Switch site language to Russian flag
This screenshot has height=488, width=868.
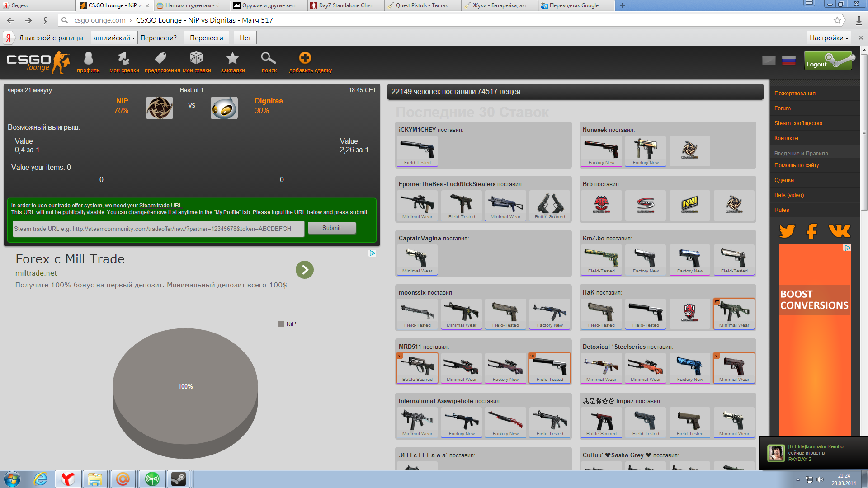click(789, 61)
